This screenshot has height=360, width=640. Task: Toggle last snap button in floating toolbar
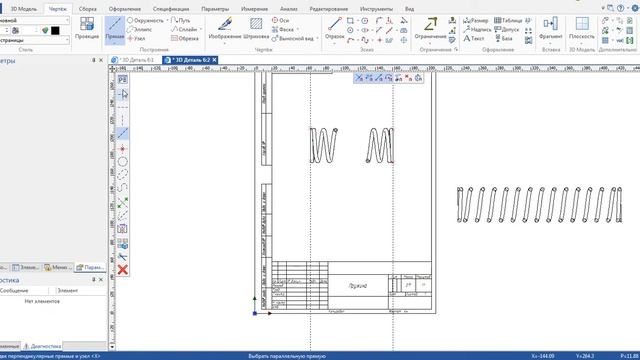(x=418, y=78)
